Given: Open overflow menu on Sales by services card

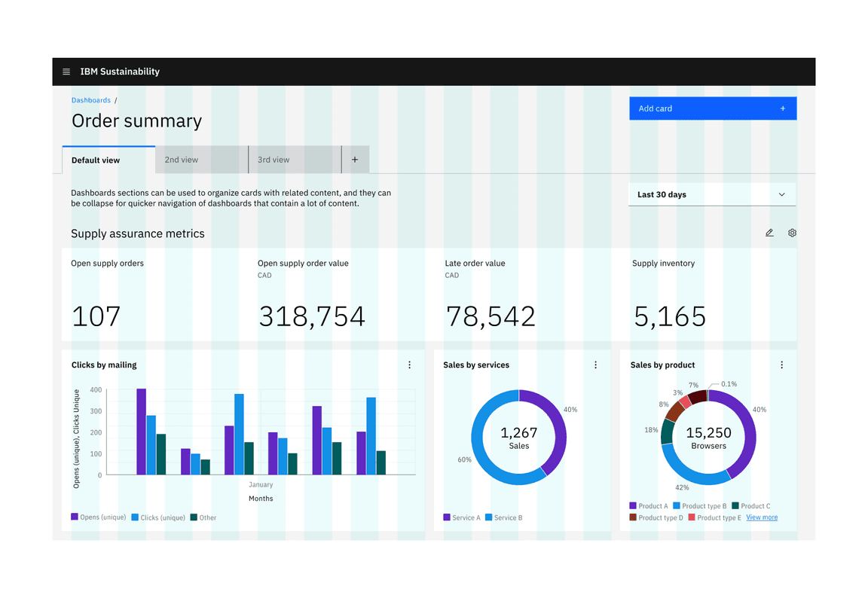Looking at the screenshot, I should pos(596,365).
